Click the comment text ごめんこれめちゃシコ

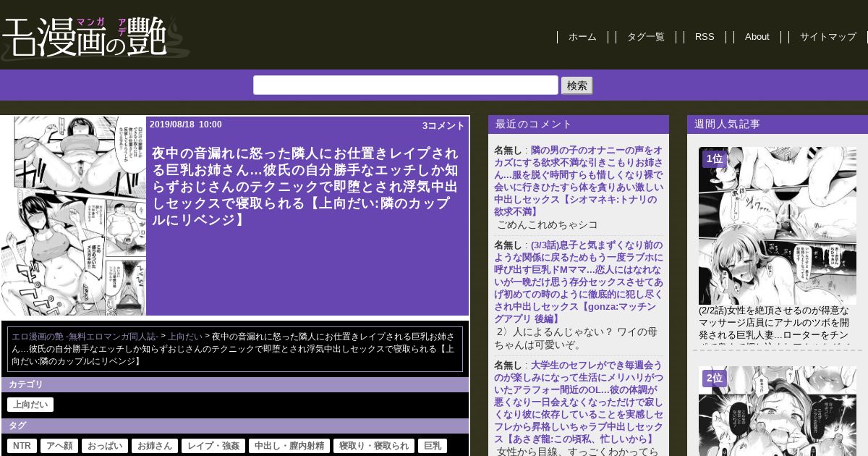tap(548, 224)
